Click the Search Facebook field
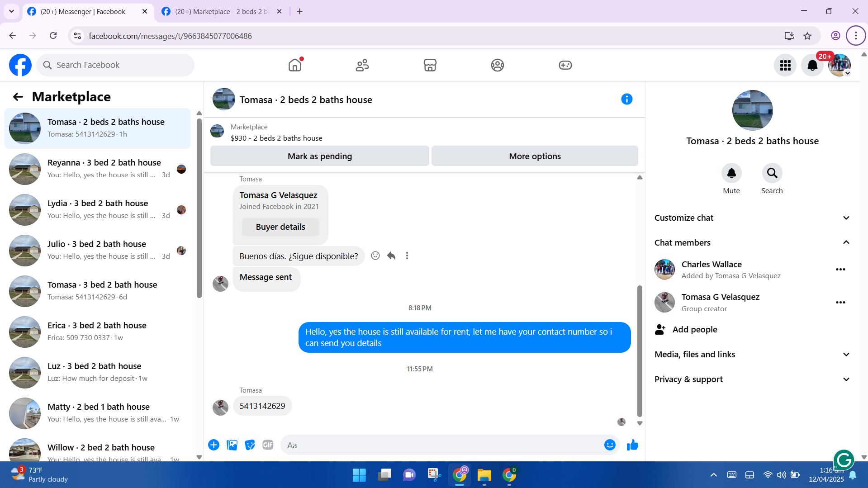 click(115, 65)
